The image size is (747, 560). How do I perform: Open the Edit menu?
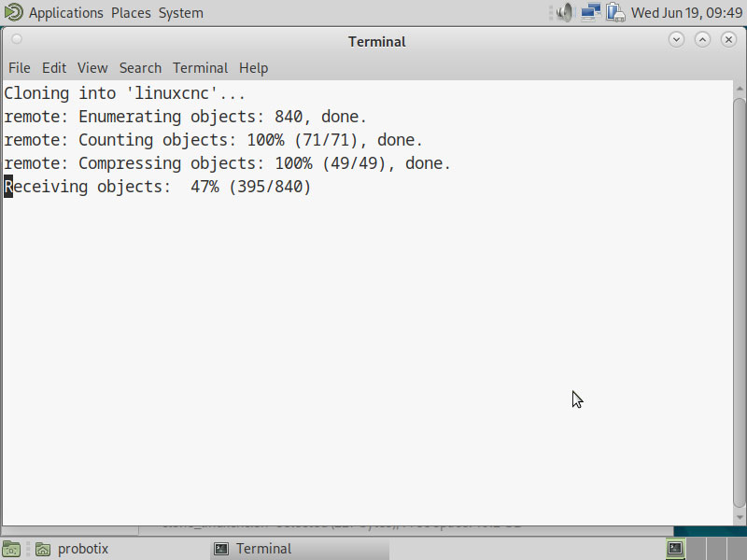point(54,67)
